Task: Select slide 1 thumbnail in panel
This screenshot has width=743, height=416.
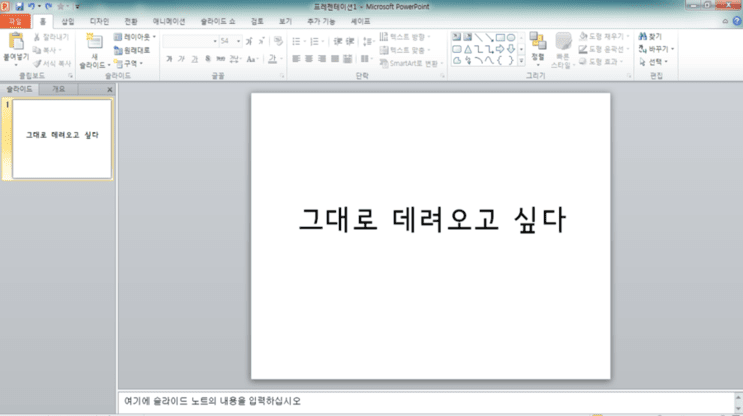Action: coord(62,139)
